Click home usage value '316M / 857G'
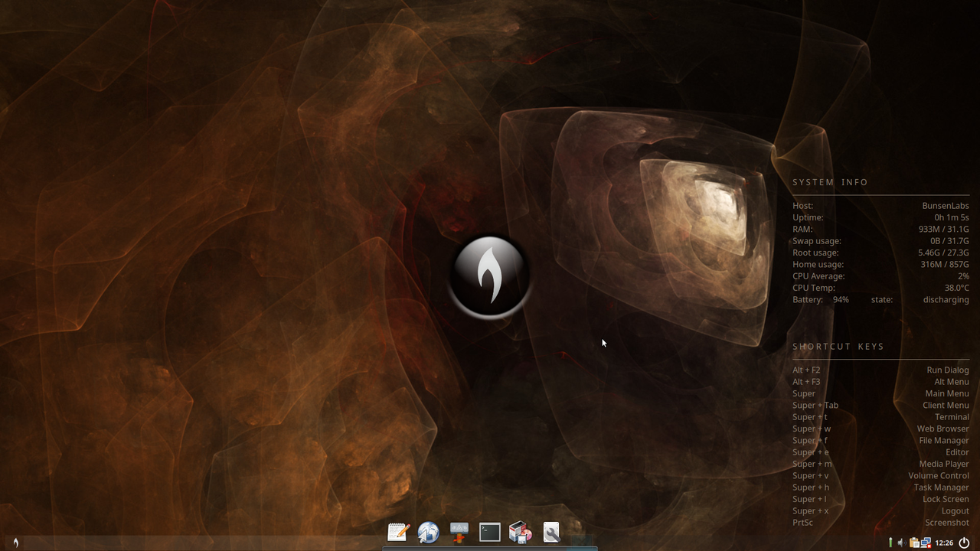 point(945,264)
